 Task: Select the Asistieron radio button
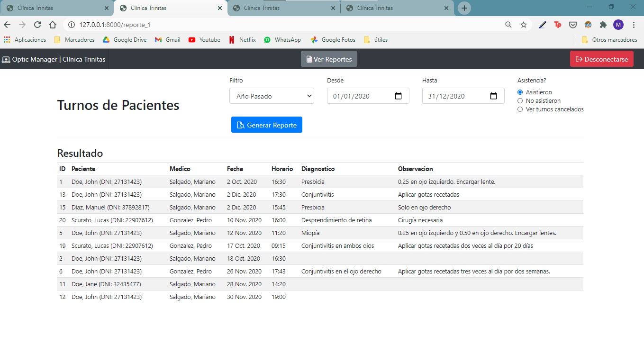tap(520, 92)
